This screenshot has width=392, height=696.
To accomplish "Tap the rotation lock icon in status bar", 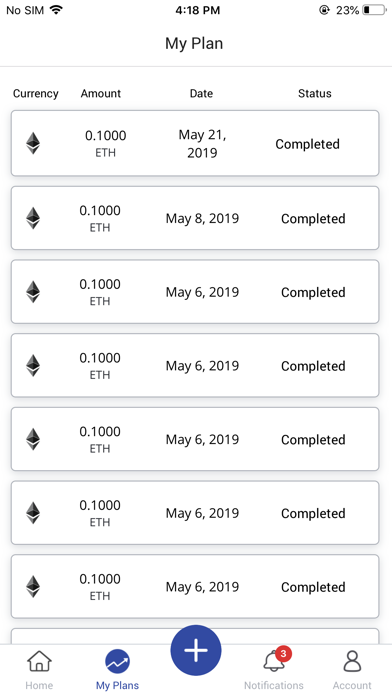I will pyautogui.click(x=325, y=10).
